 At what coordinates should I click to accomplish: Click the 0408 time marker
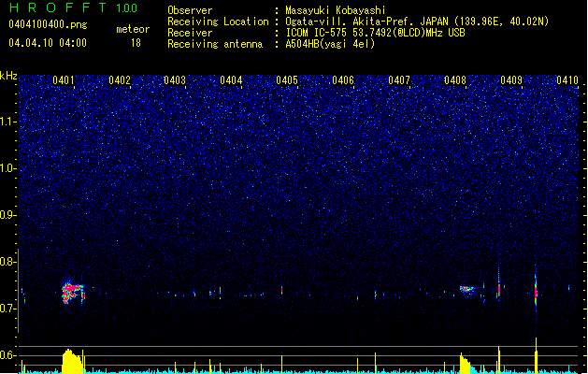coord(455,80)
